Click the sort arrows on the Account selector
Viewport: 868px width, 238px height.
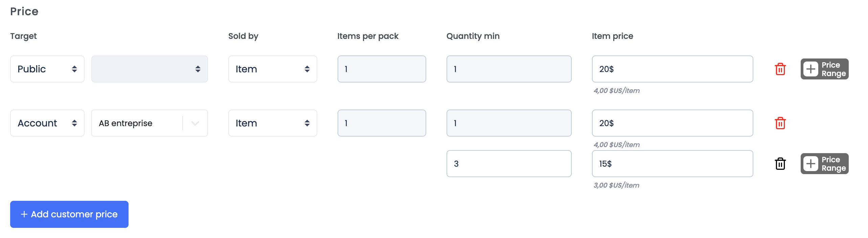click(75, 123)
